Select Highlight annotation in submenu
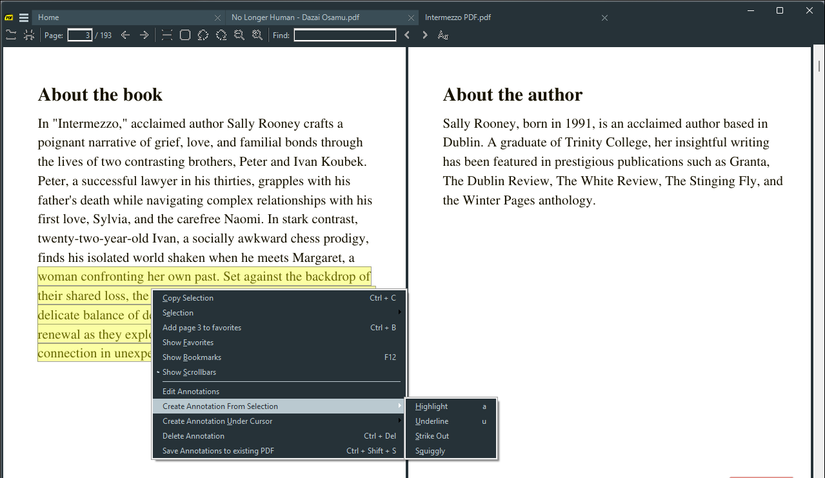The height and width of the screenshot is (478, 825). (451, 406)
